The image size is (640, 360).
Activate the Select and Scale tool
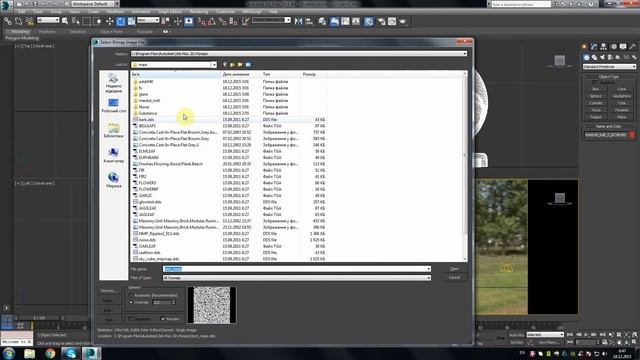point(131,21)
